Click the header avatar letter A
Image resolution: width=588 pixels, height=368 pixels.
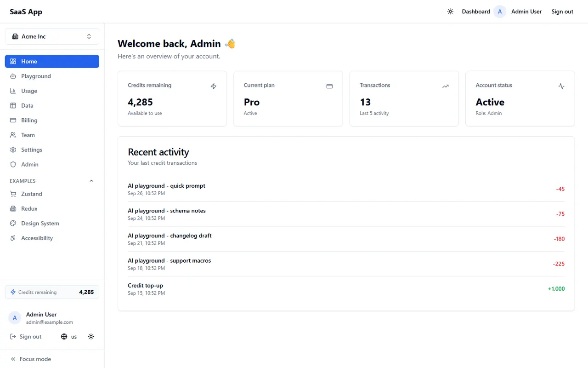(500, 11)
